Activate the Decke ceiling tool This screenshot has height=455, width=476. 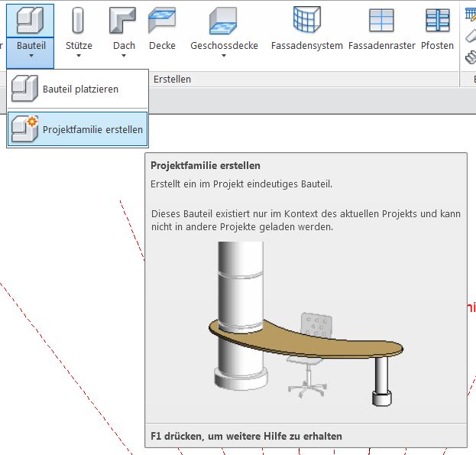click(162, 21)
